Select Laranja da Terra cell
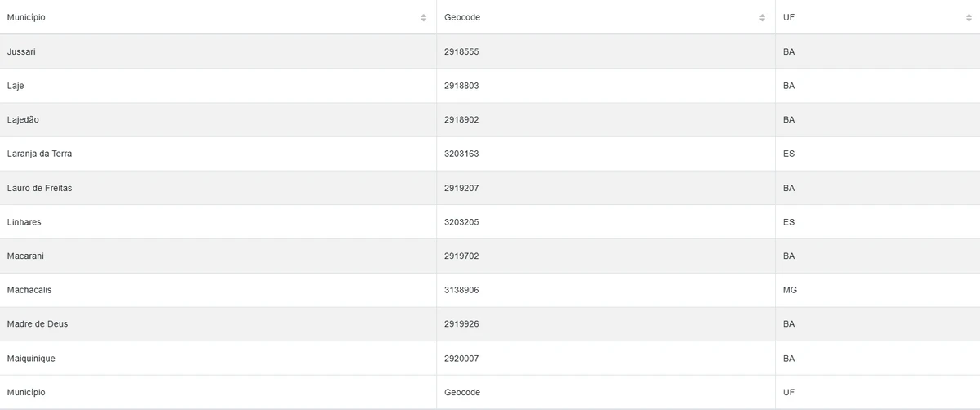Image resolution: width=980 pixels, height=410 pixels. coord(39,154)
